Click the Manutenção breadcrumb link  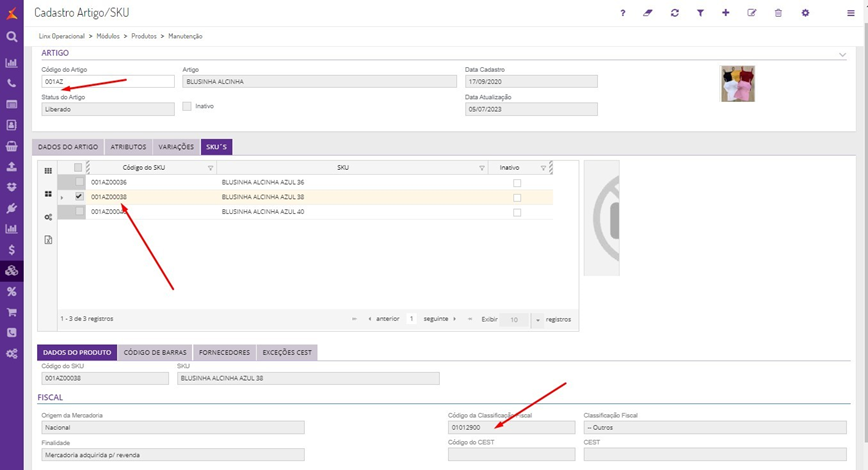(185, 36)
